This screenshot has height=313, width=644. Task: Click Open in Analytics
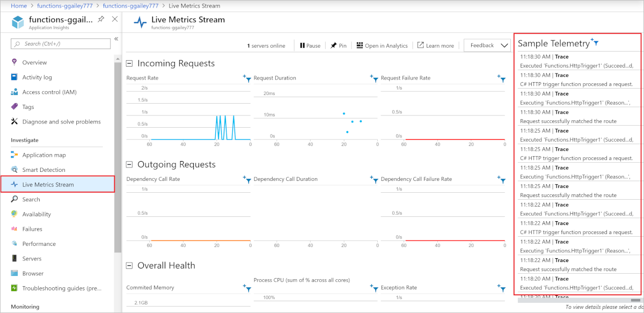(x=382, y=45)
